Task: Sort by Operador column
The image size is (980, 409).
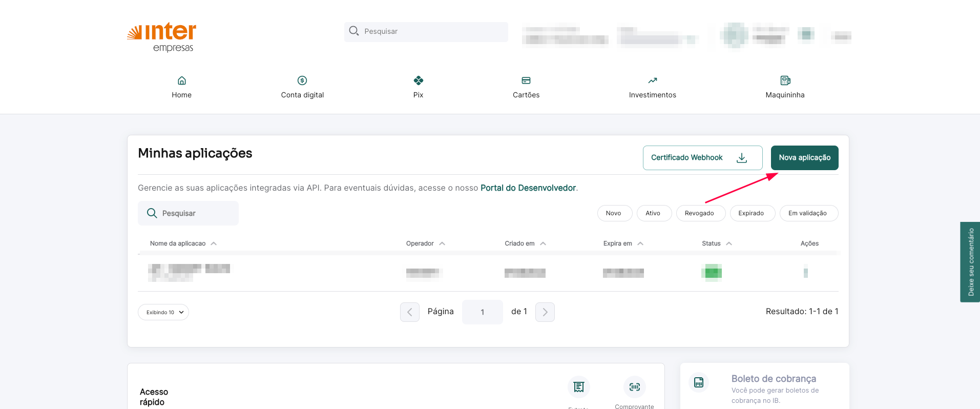Action: (425, 243)
